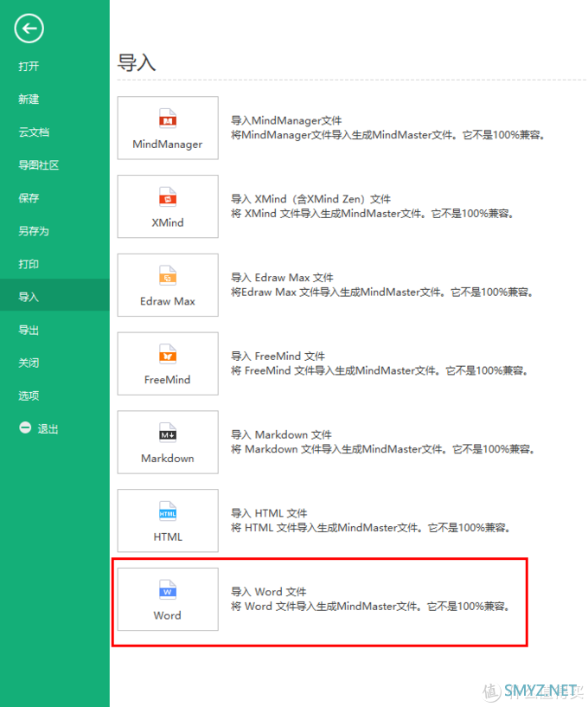Click the MindManager button label
Screen dimensions: 588x707
point(168,145)
